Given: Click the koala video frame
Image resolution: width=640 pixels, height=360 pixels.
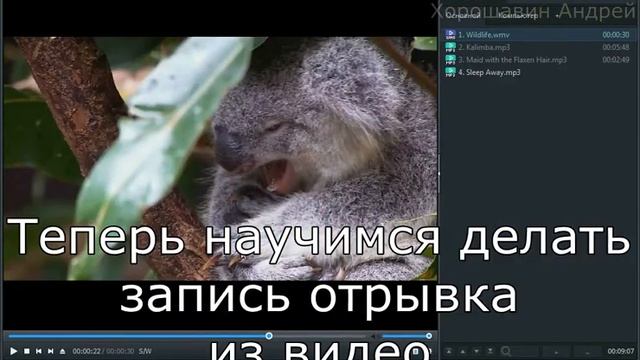Looking at the screenshot, I should tap(220, 158).
